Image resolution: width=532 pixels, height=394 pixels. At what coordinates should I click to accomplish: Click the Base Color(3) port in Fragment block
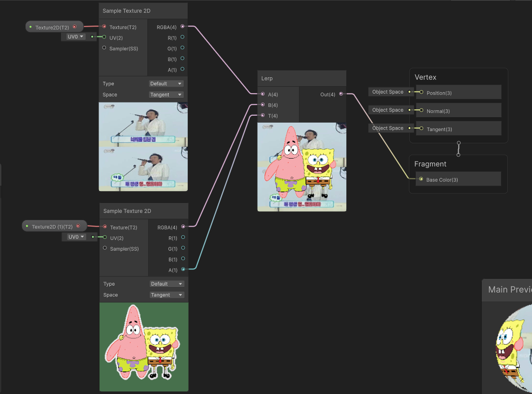[x=421, y=179]
